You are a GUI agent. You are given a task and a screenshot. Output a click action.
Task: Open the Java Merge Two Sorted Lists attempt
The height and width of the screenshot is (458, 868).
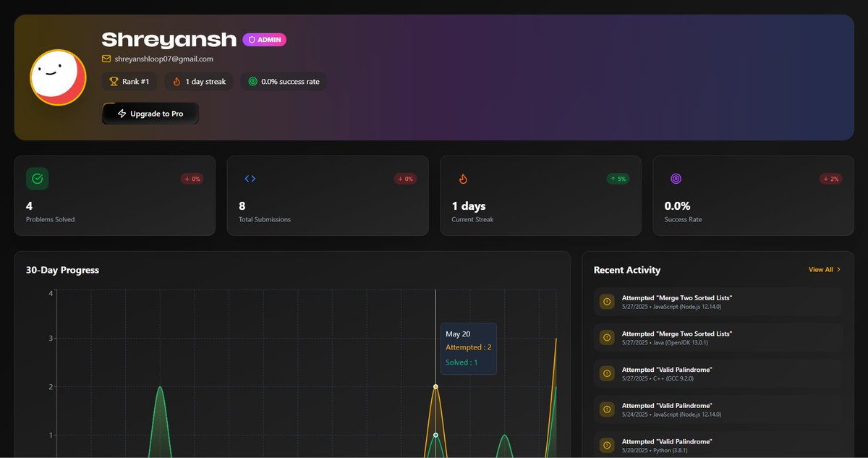click(718, 337)
